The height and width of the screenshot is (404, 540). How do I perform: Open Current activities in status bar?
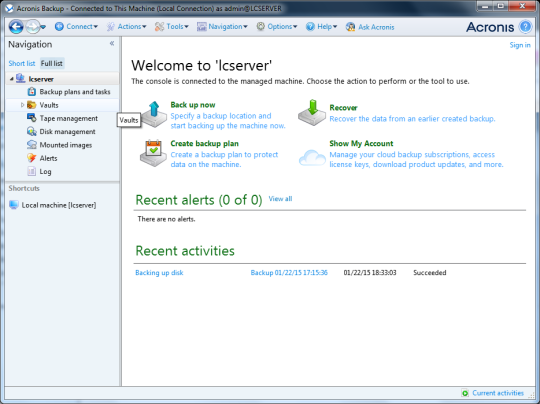(498, 393)
